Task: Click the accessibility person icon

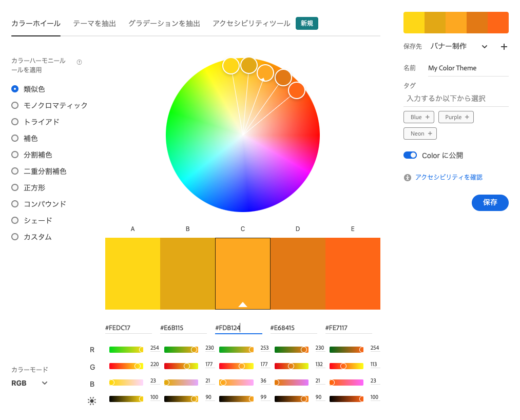Action: click(x=408, y=178)
